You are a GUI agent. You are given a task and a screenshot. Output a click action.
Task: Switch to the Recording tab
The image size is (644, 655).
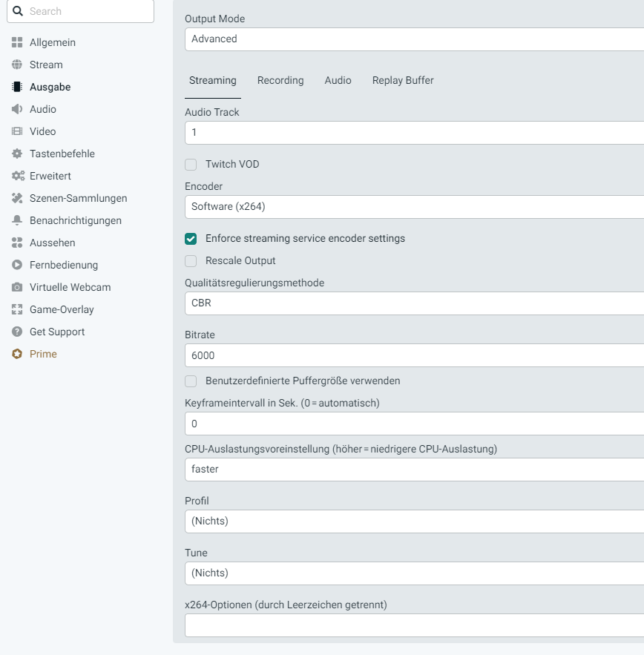click(280, 80)
